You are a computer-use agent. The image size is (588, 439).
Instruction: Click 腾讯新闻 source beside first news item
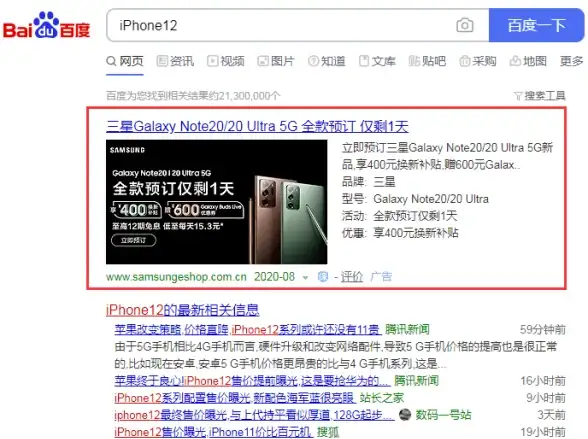pyautogui.click(x=407, y=330)
